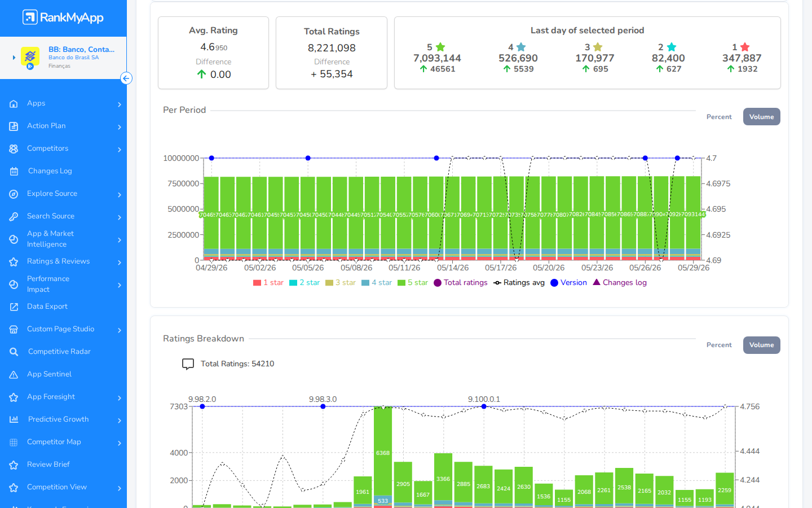Open the Search Source key icon
Viewport: 812px width, 508px height.
14,216
